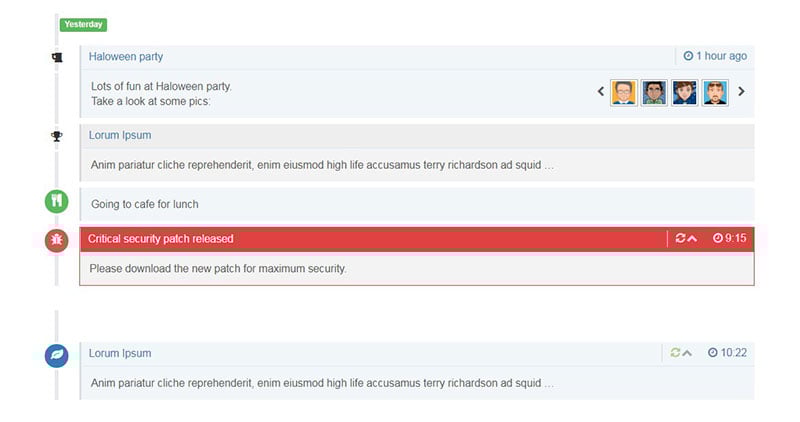This screenshot has width=800, height=422.
Task: Collapse the Critical security patch widget
Action: point(692,238)
